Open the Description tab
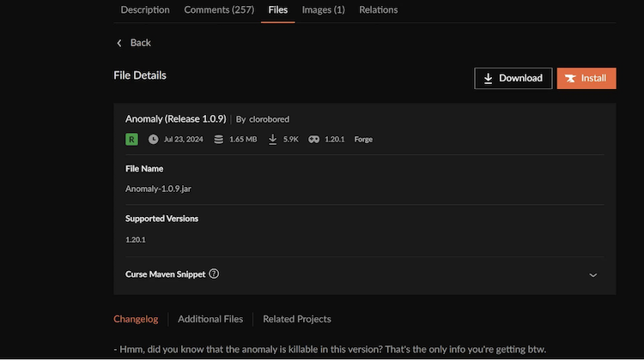 (x=145, y=10)
